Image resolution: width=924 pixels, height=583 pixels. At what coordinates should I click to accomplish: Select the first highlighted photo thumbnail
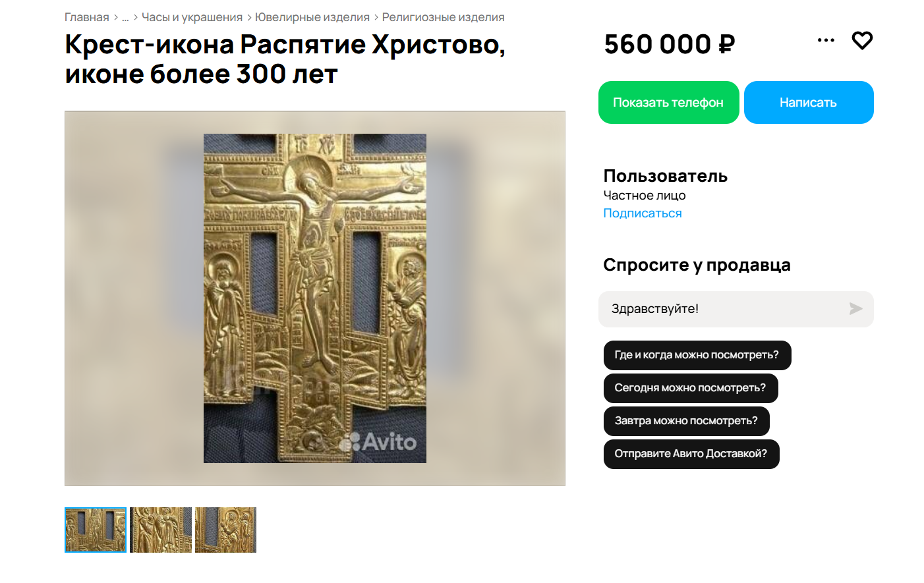coord(96,530)
